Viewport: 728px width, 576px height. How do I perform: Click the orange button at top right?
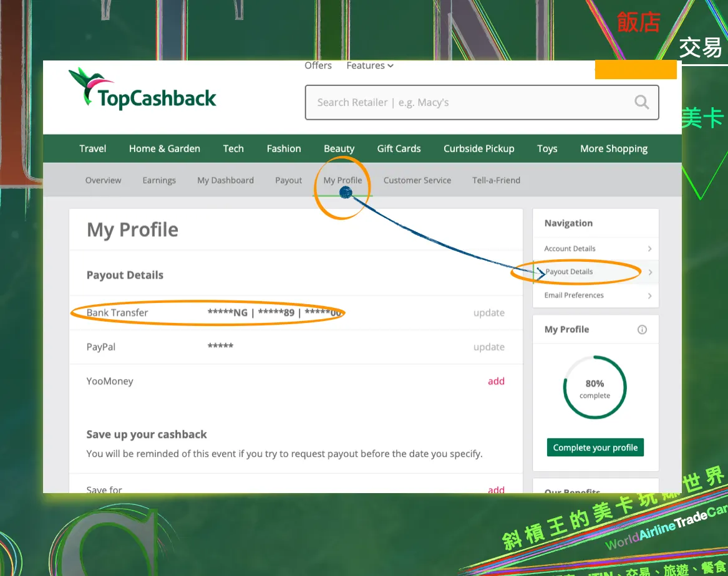click(x=636, y=70)
